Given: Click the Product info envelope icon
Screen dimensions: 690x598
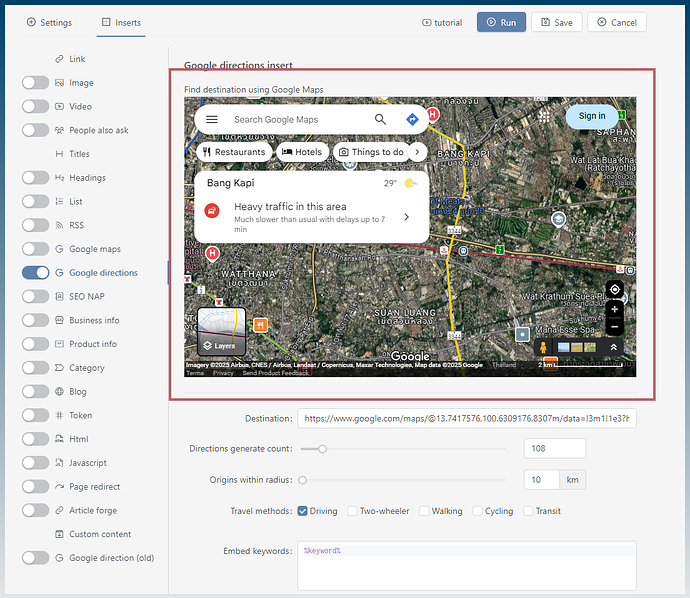Looking at the screenshot, I should 59,344.
